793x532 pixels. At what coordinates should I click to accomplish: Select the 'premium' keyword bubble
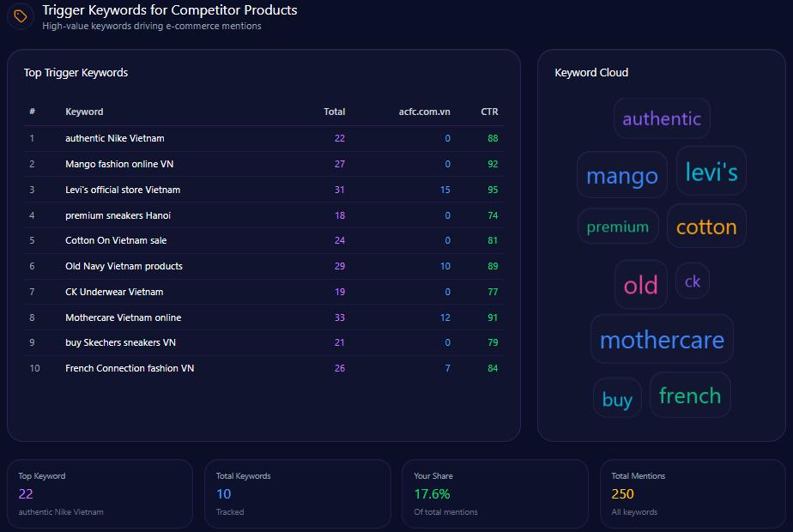coord(618,227)
